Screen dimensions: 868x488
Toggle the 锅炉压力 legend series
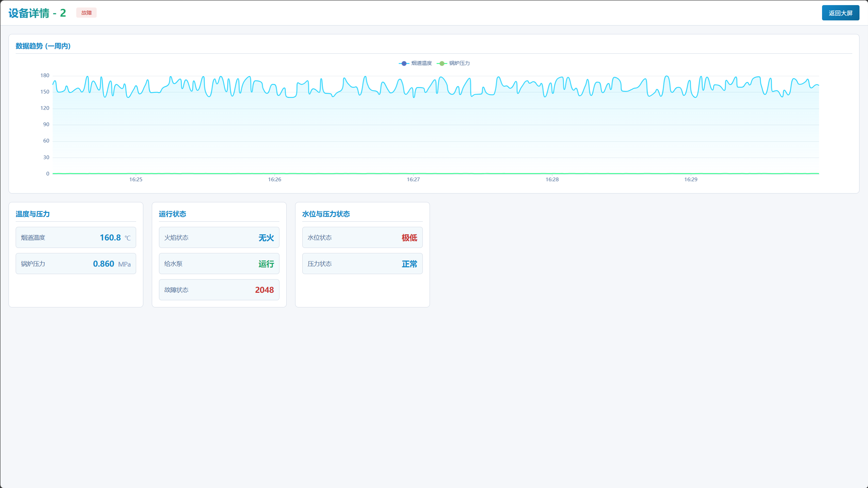[x=459, y=63]
